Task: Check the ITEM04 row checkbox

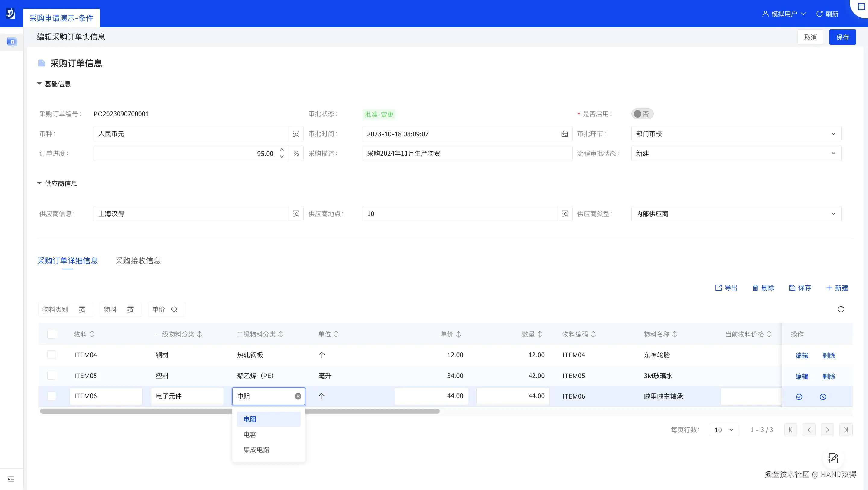Action: (x=52, y=355)
